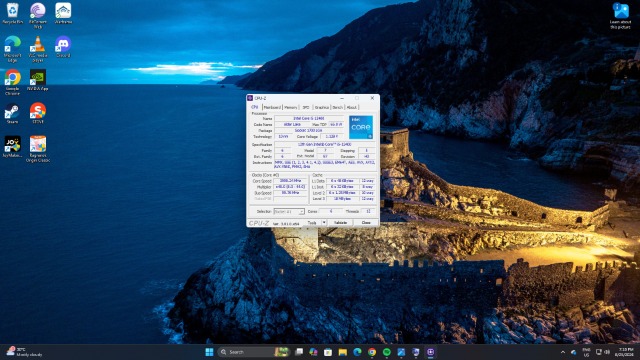This screenshot has height=360, width=640.
Task: Switch to the Bench tab
Action: [338, 107]
